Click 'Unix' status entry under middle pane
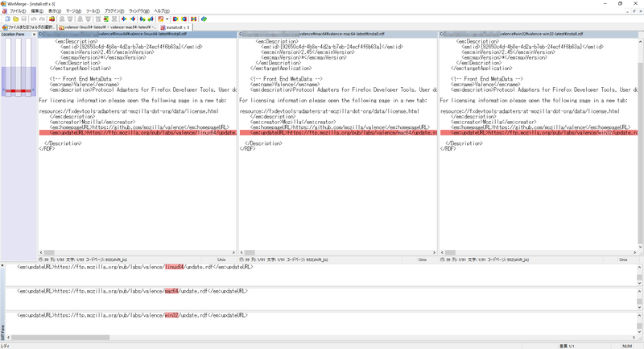 coord(422,260)
